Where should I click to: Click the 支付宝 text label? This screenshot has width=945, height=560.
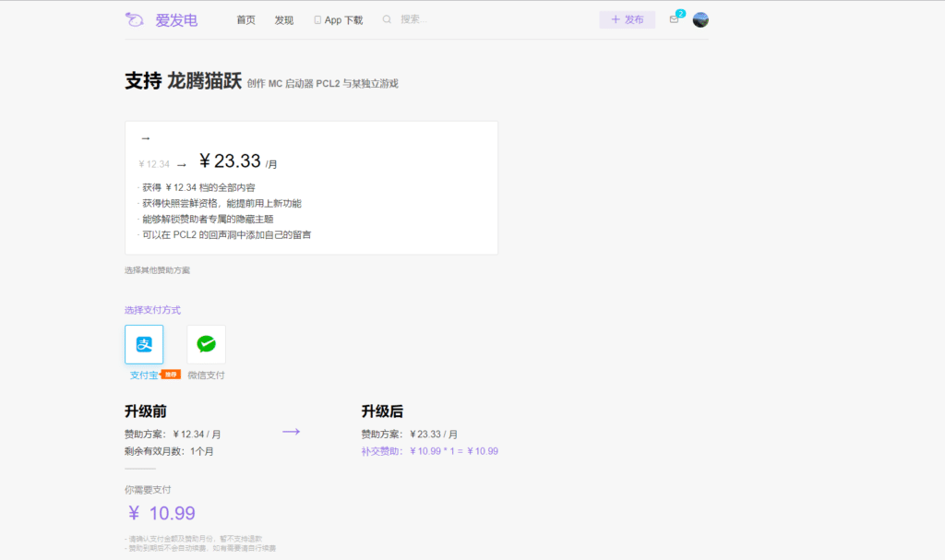click(x=143, y=375)
